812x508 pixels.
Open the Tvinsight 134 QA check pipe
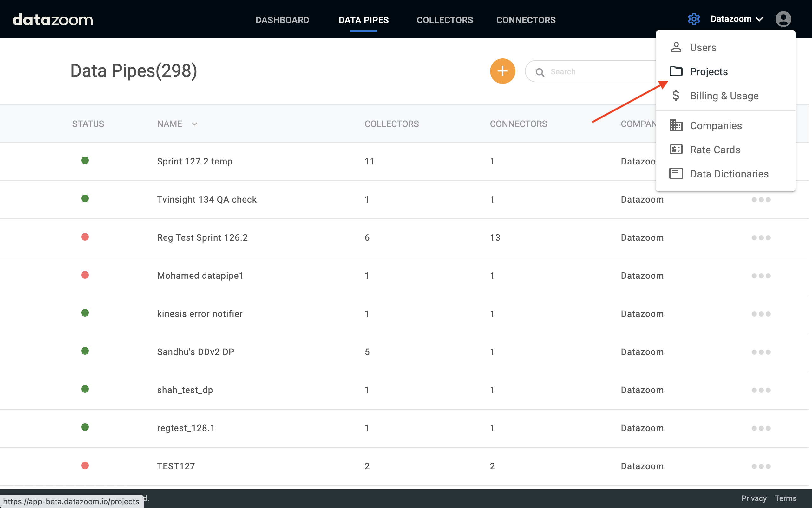[207, 200]
